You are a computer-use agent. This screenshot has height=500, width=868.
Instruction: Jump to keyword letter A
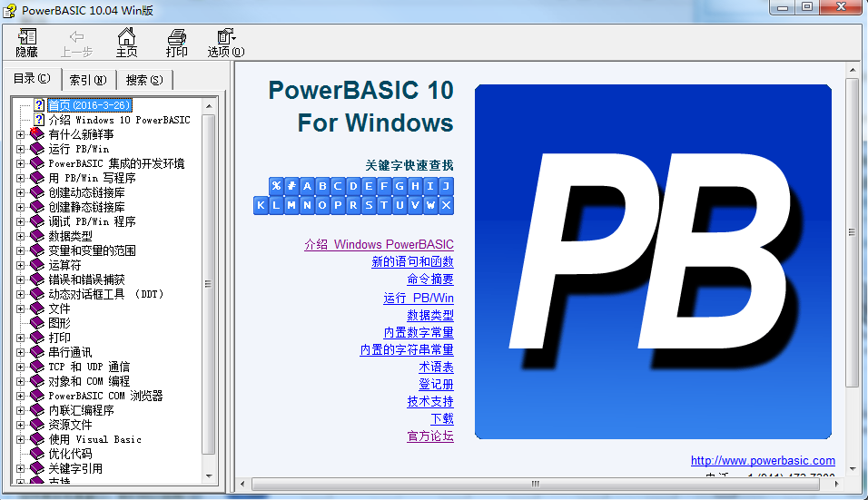(307, 186)
